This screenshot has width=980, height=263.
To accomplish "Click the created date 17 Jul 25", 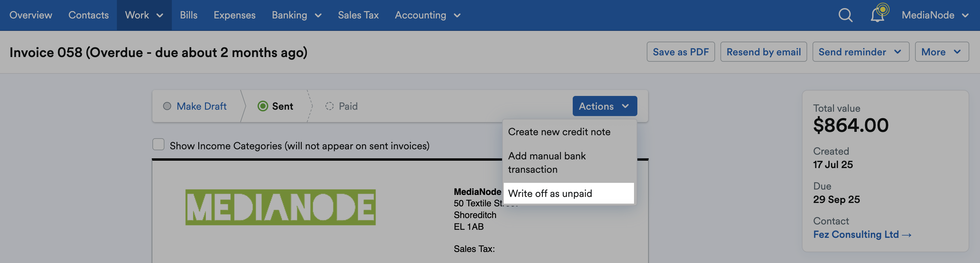I will 833,165.
